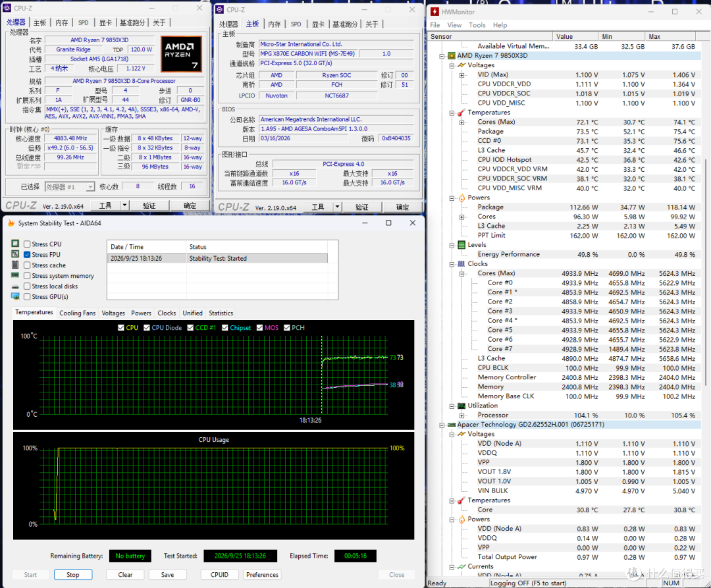The width and height of the screenshot is (711, 588).
Task: Click the Stress cache chip icon
Action: [x=15, y=265]
